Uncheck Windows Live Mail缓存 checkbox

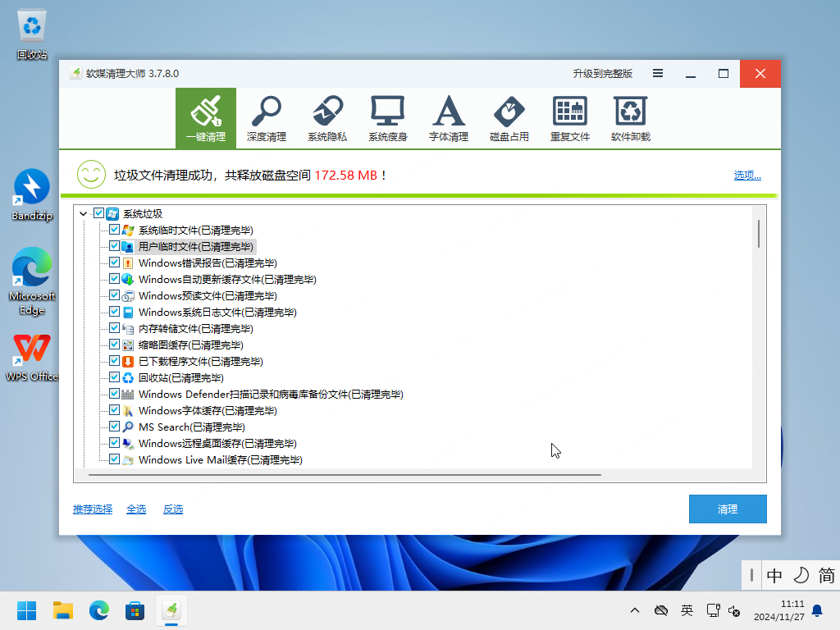pos(114,459)
